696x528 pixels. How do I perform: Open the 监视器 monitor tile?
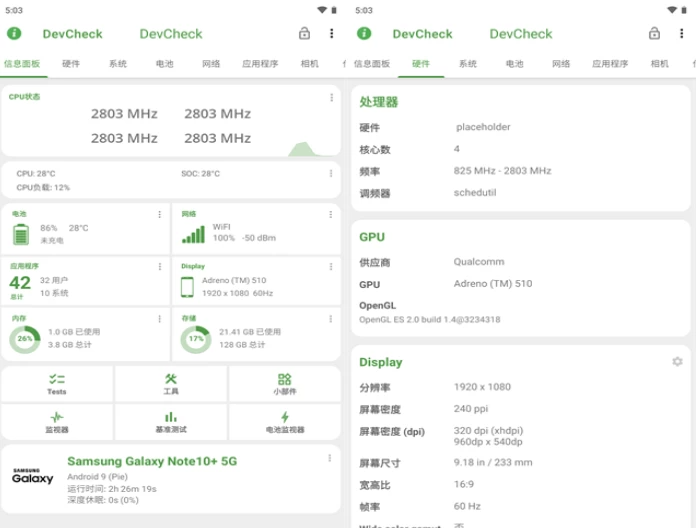coord(57,421)
